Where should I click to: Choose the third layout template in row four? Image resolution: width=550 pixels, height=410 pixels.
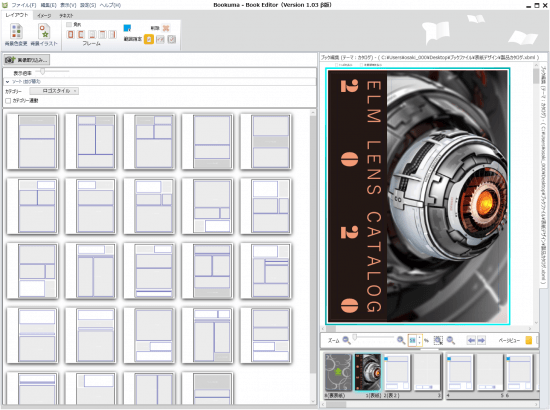[x=149, y=336]
